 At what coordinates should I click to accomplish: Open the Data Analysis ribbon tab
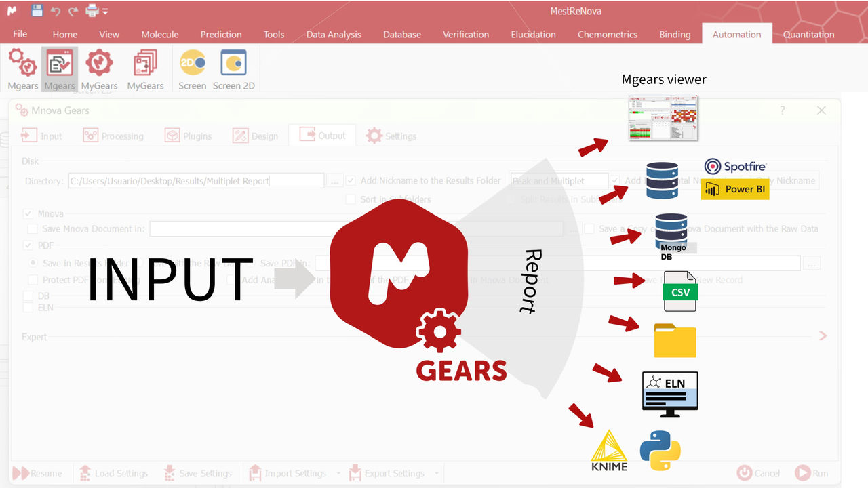click(x=335, y=34)
